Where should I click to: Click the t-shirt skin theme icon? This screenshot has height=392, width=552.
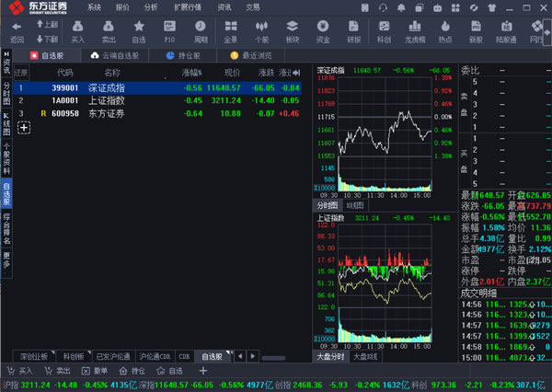[492, 7]
